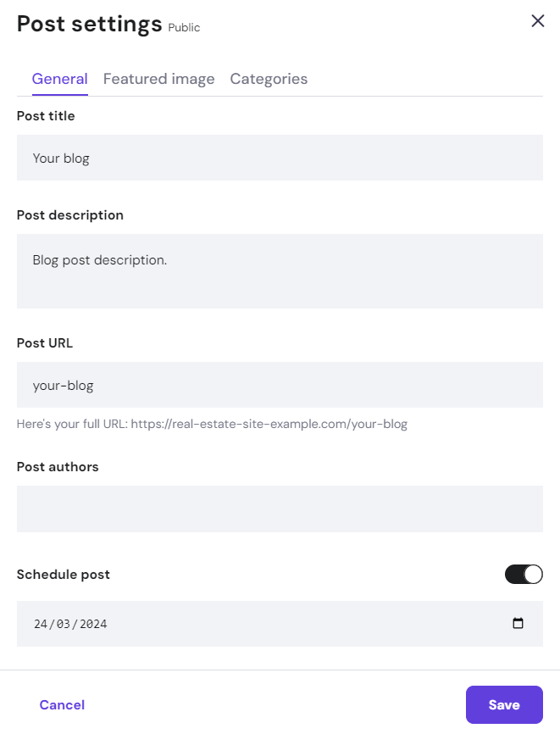
Task: Turn off the Schedule post toggle
Action: (x=524, y=575)
